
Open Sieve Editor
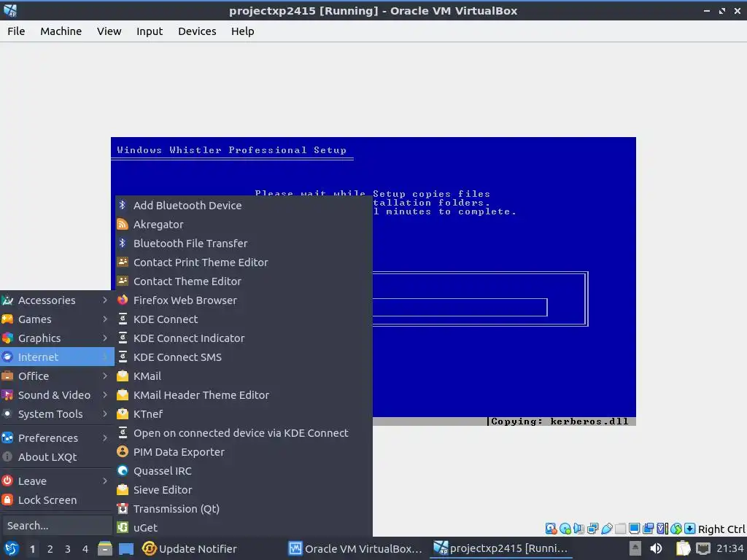(244, 489)
